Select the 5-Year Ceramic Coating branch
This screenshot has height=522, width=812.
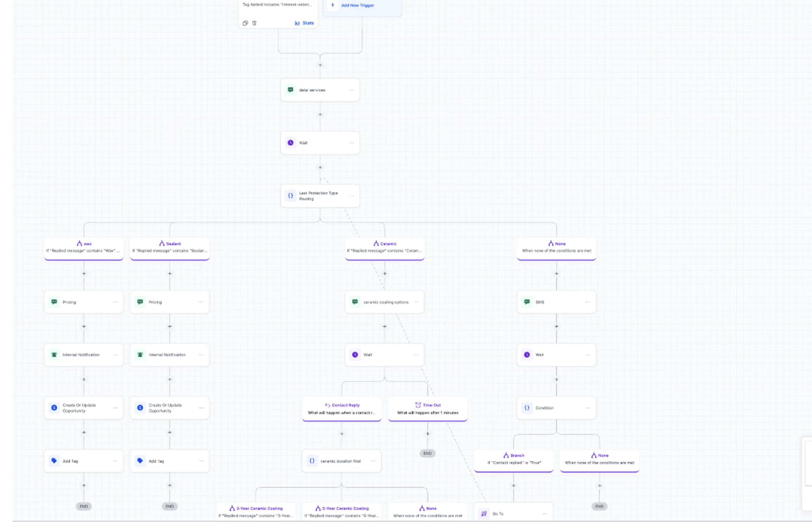tap(342, 512)
